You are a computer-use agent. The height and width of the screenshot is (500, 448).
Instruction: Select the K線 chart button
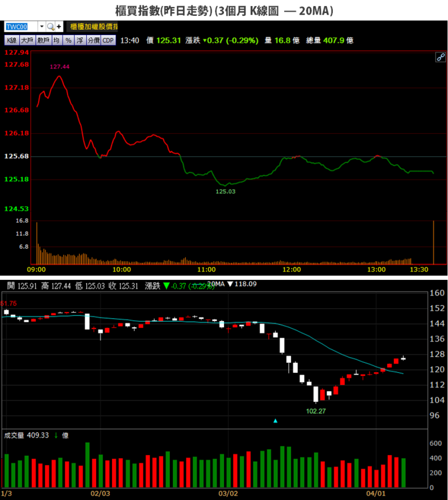point(12,40)
